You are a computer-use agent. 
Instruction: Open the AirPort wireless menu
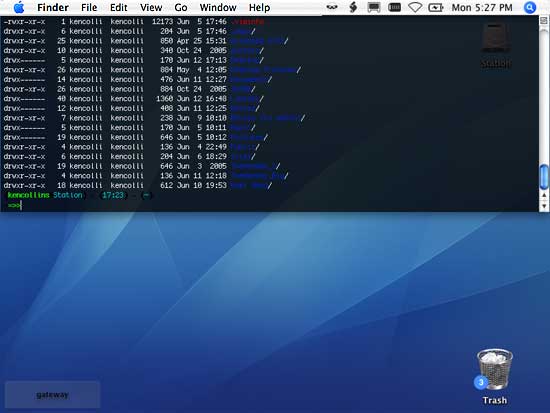click(415, 7)
